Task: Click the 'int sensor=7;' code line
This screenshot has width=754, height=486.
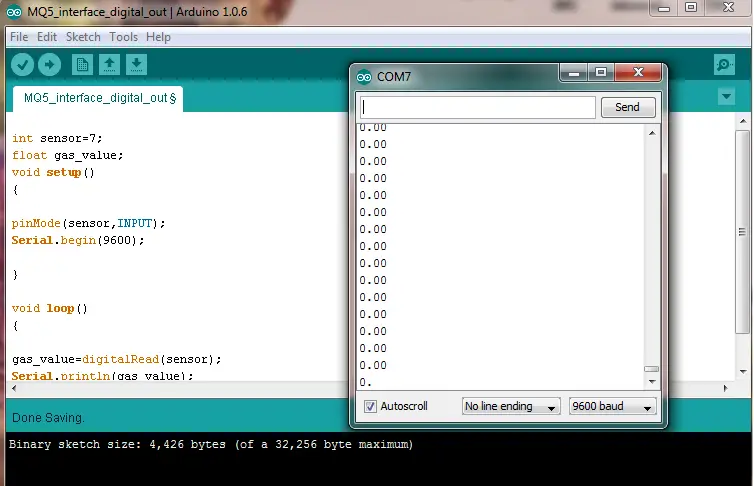Action: [x=57, y=138]
